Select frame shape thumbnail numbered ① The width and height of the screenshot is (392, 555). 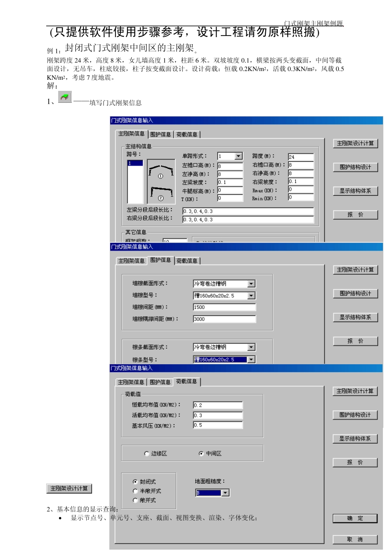coord(161,171)
